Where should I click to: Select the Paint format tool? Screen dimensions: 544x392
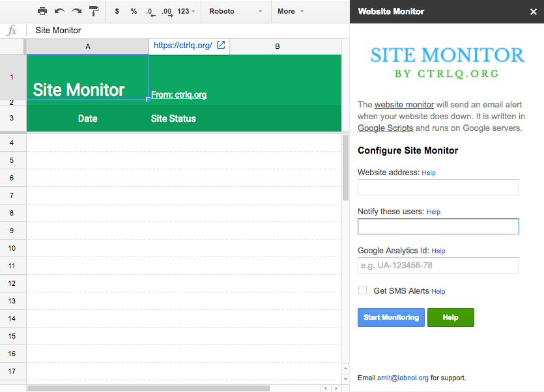[94, 11]
